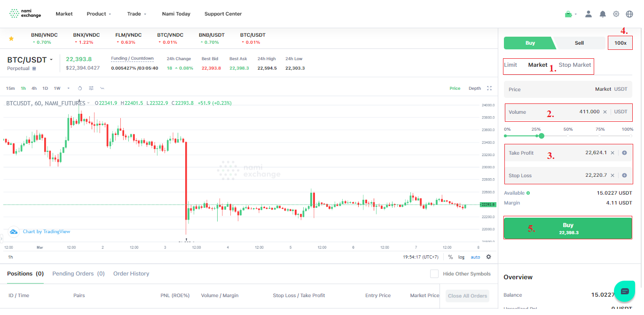Select the Stop Market order tab

pos(575,65)
